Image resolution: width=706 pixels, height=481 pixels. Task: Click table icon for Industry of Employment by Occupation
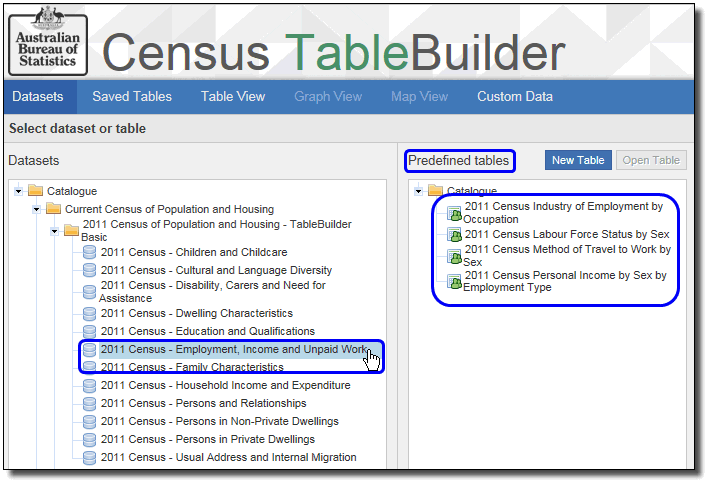[454, 213]
